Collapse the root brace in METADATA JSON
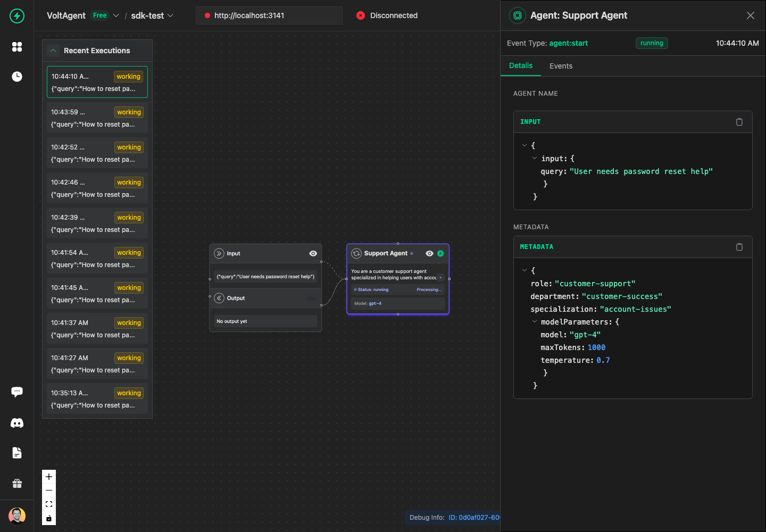Screen dimensions: 766x532 (524, 270)
